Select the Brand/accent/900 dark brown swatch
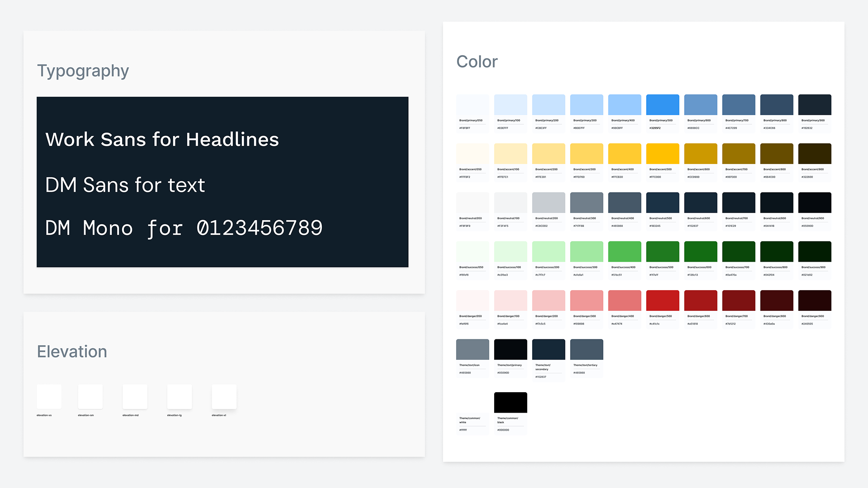 click(814, 154)
